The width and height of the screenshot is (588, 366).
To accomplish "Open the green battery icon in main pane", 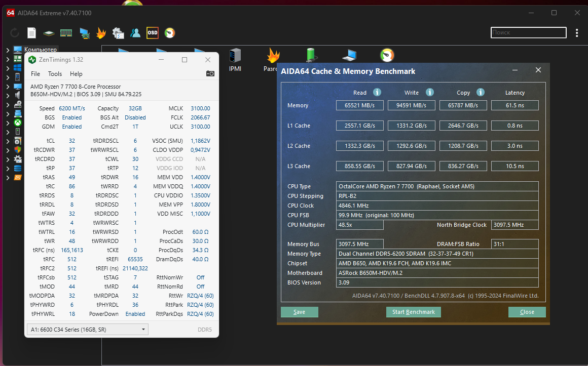I will pos(311,56).
